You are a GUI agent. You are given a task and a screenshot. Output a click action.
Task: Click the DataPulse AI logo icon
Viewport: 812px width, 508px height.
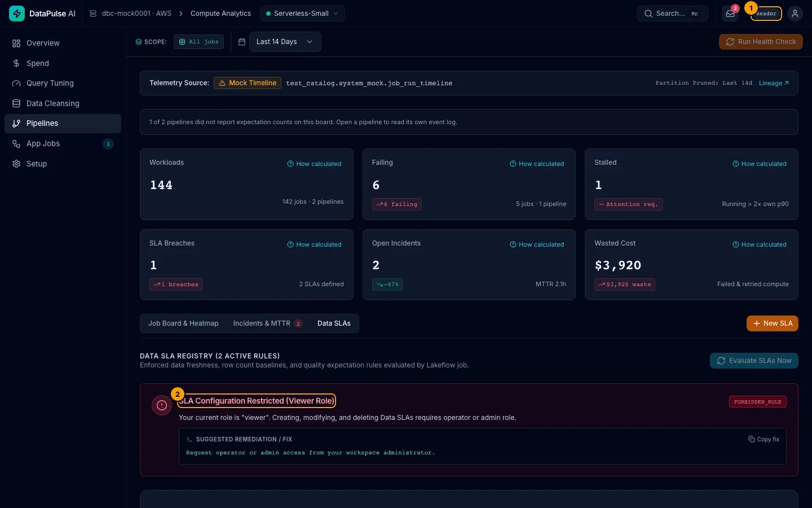[x=17, y=14]
